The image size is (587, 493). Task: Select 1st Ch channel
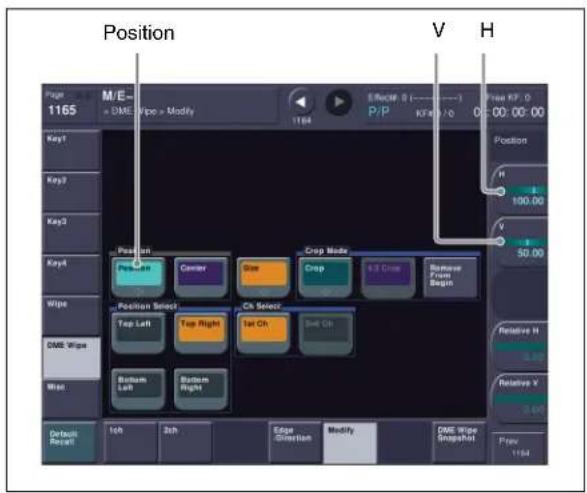coord(263,333)
